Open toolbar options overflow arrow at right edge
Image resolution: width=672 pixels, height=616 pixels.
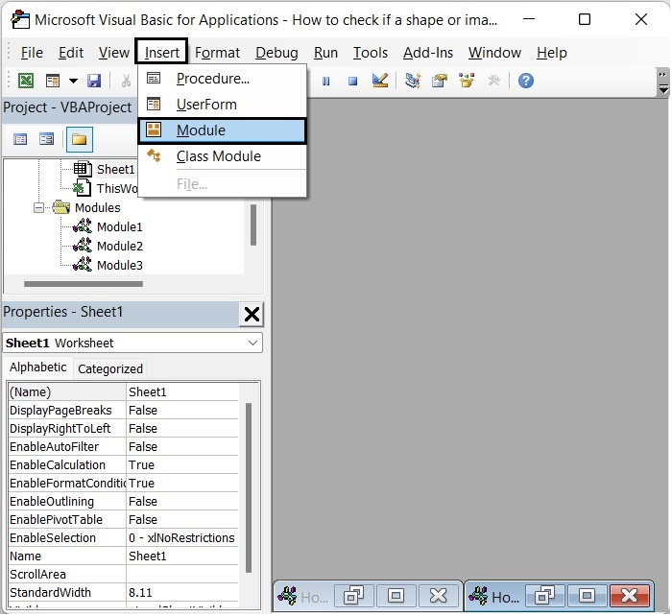663,83
